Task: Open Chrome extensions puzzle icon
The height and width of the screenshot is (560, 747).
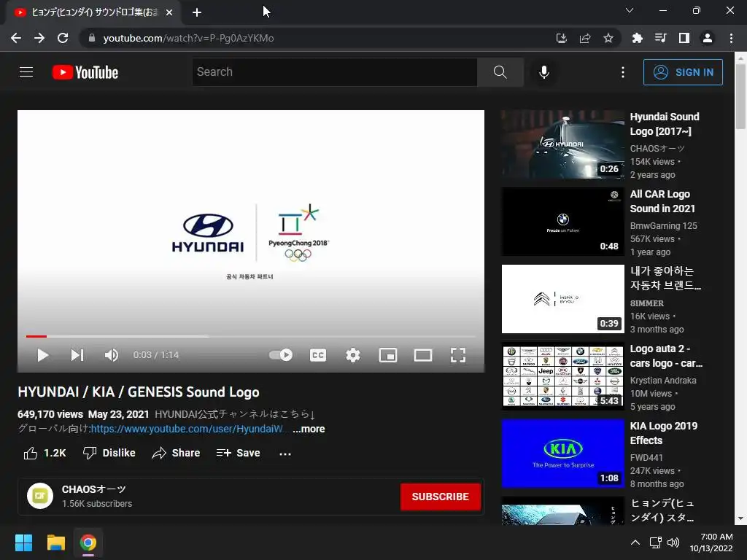Action: click(638, 38)
